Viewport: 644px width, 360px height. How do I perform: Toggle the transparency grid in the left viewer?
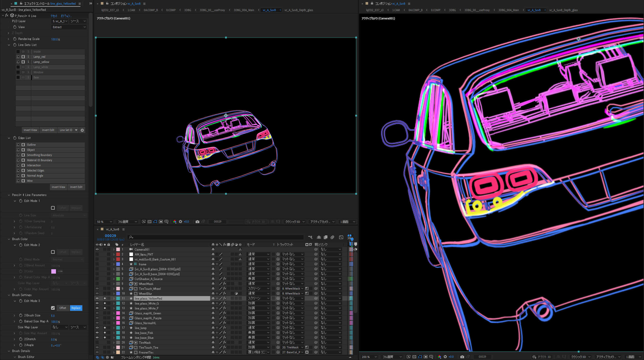150,222
